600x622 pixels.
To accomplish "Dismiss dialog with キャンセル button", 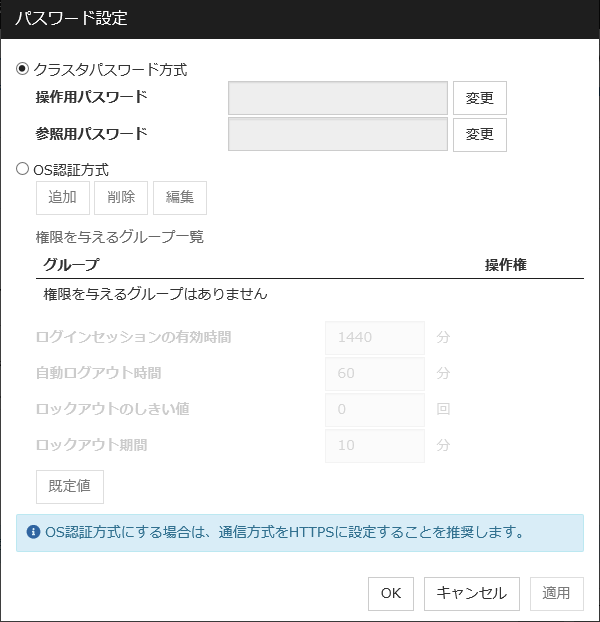I will point(472,593).
